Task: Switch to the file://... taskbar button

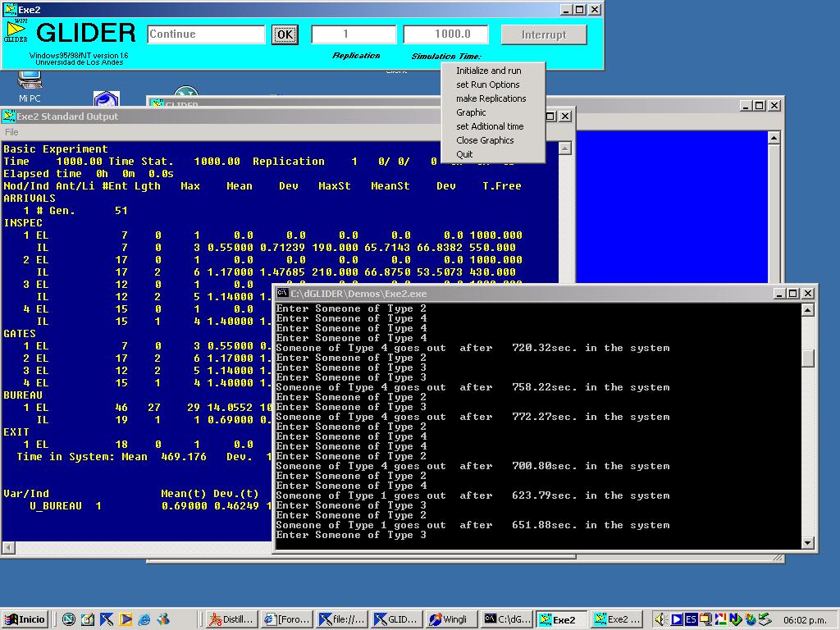Action: [342, 619]
